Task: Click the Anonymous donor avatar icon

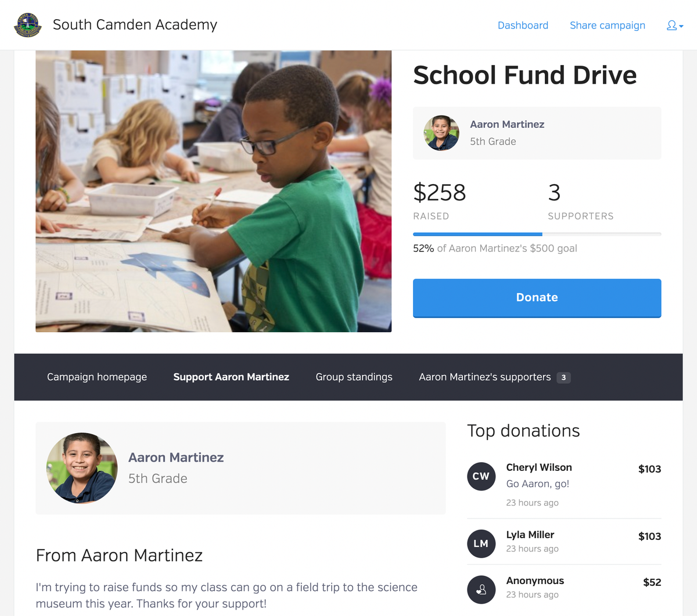Action: tap(481, 589)
